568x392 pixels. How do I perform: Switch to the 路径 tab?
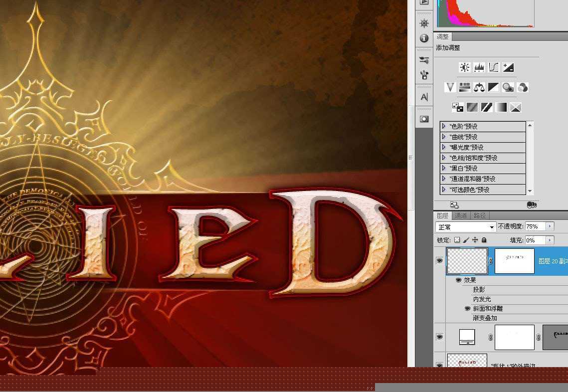click(x=480, y=215)
